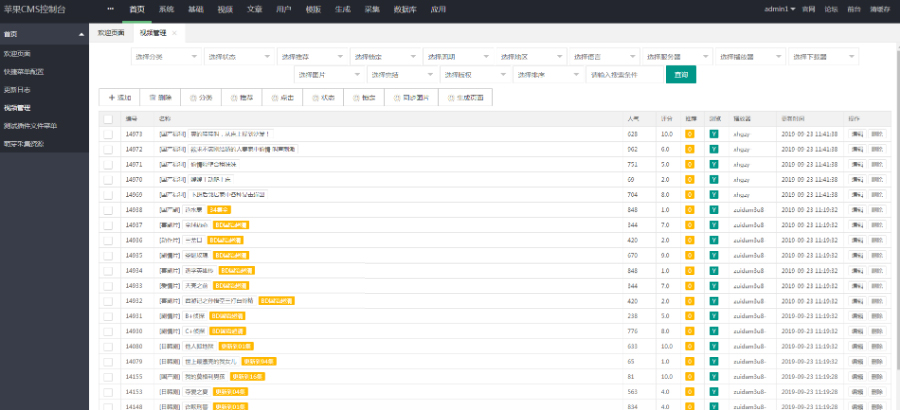Image resolution: width=900 pixels, height=410 pixels.
Task: Check the box for row 14153
Action: 108,392
